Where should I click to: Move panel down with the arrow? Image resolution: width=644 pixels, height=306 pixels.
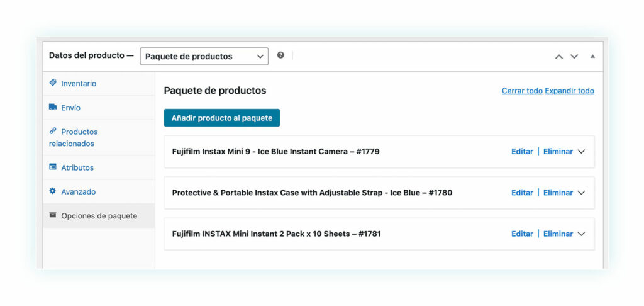click(574, 56)
